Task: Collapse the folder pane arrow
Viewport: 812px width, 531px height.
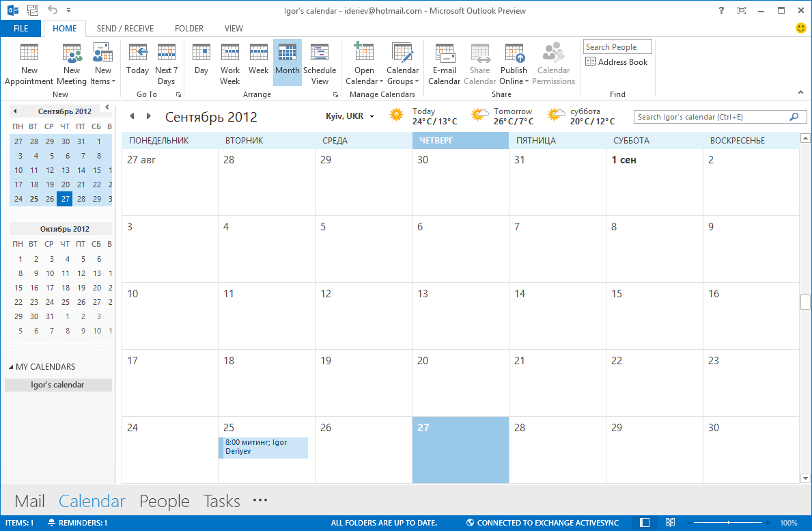Action: (x=107, y=107)
